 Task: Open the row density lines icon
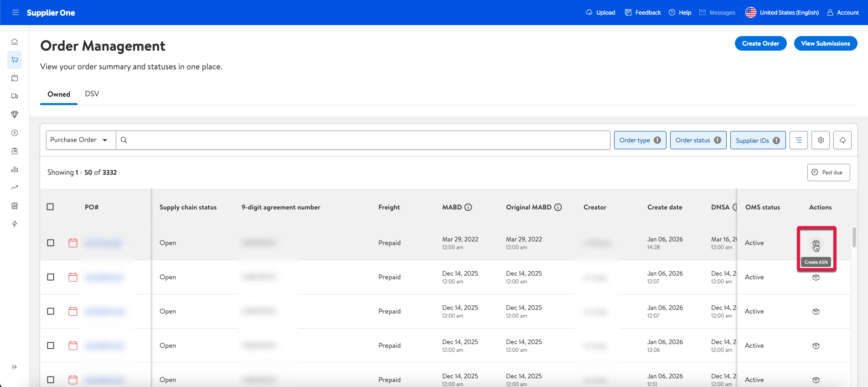point(799,140)
